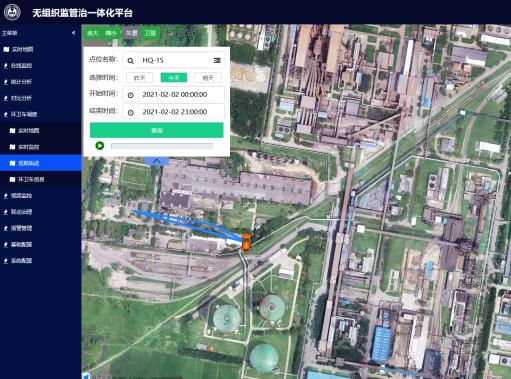Switch map to 卫星 satellite view

(x=150, y=33)
